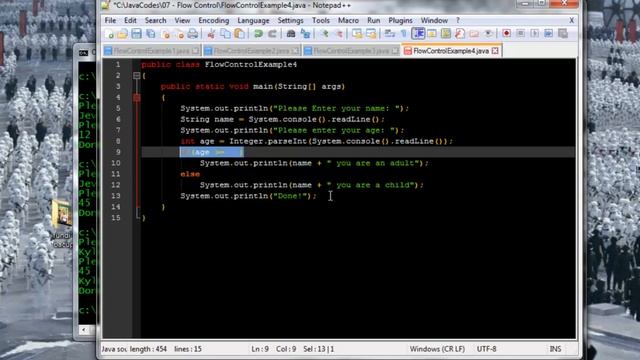Save the current file with the floppy disk icon
The image size is (640, 360).
[136, 34]
